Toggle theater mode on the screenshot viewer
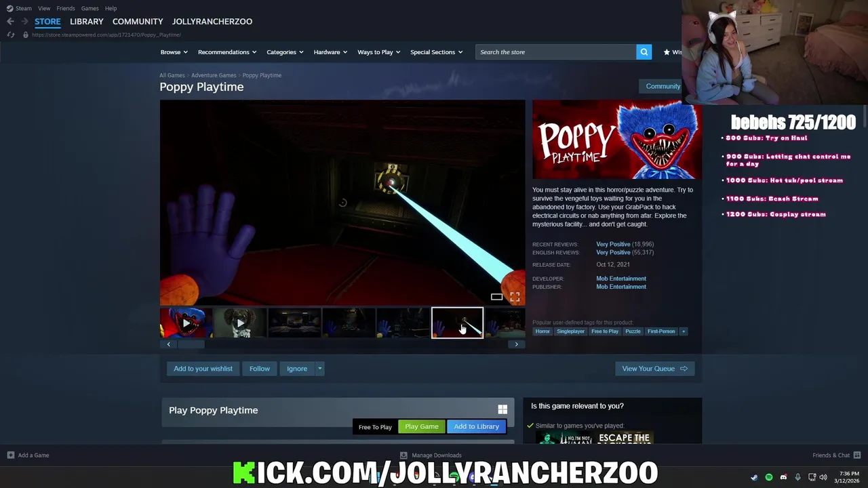The height and width of the screenshot is (488, 868). point(496,297)
